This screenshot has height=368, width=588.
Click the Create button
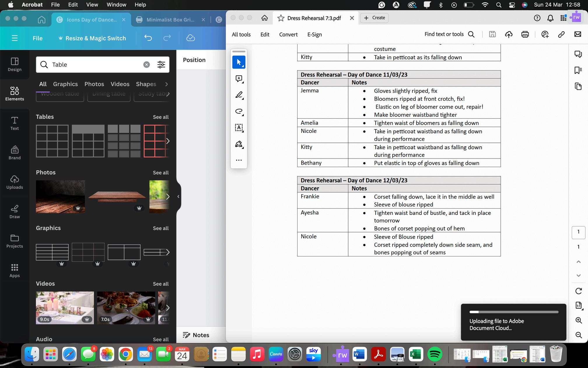(374, 18)
